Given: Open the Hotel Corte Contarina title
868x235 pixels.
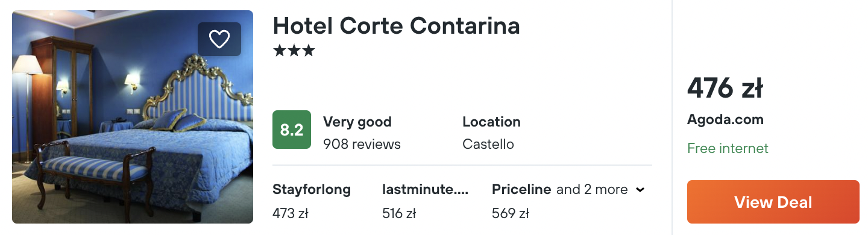Looking at the screenshot, I should (x=396, y=25).
